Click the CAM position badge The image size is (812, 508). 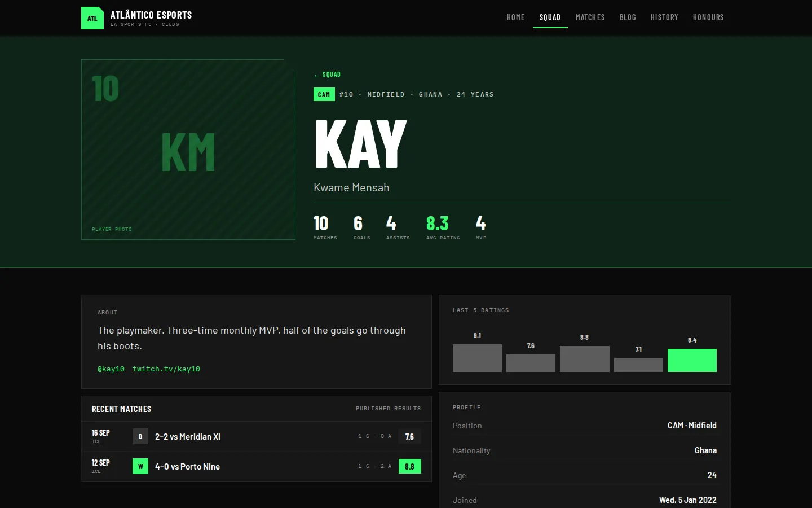point(324,94)
